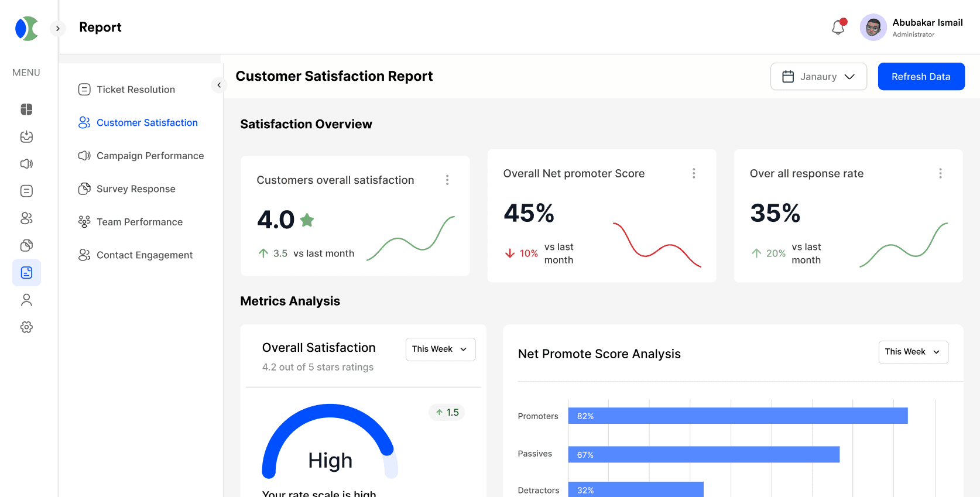The height and width of the screenshot is (497, 980).
Task: Collapse the report submenu panel
Action: tap(219, 85)
